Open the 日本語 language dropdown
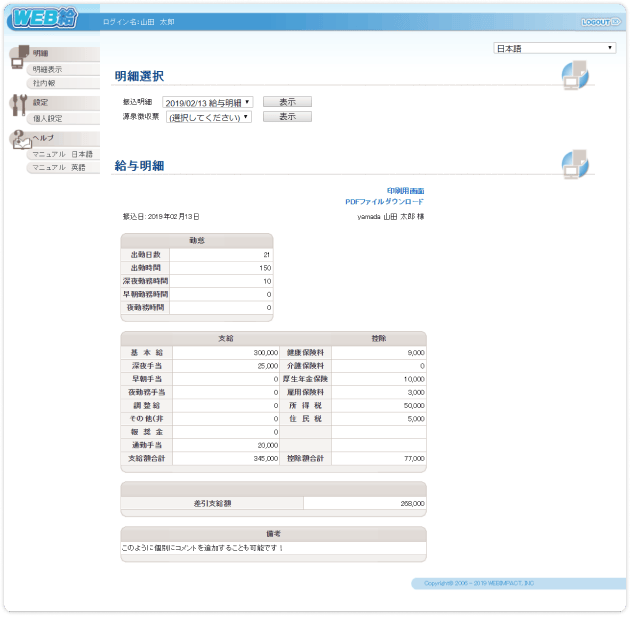 click(x=555, y=48)
